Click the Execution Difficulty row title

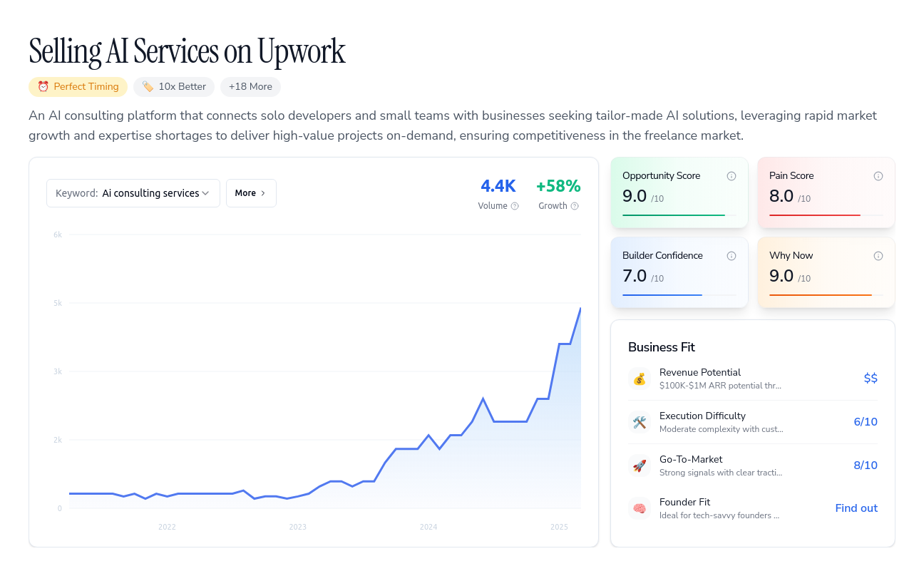click(702, 416)
